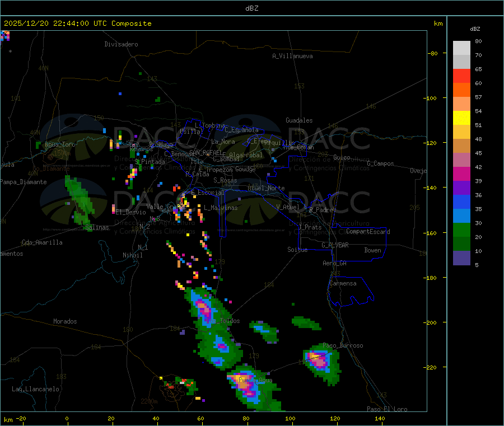Viewport: 504px width, 426px height.
Task: Click the 'Soitue' map label
Action: pyautogui.click(x=298, y=250)
